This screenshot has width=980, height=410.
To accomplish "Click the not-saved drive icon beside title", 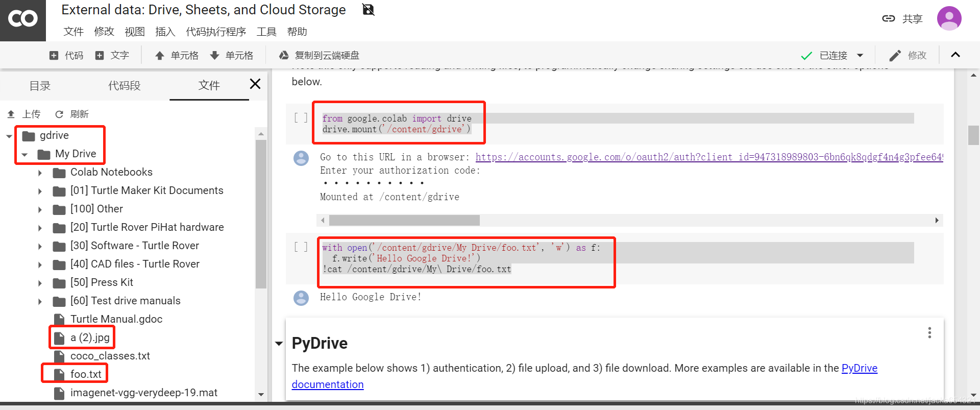I will tap(368, 10).
